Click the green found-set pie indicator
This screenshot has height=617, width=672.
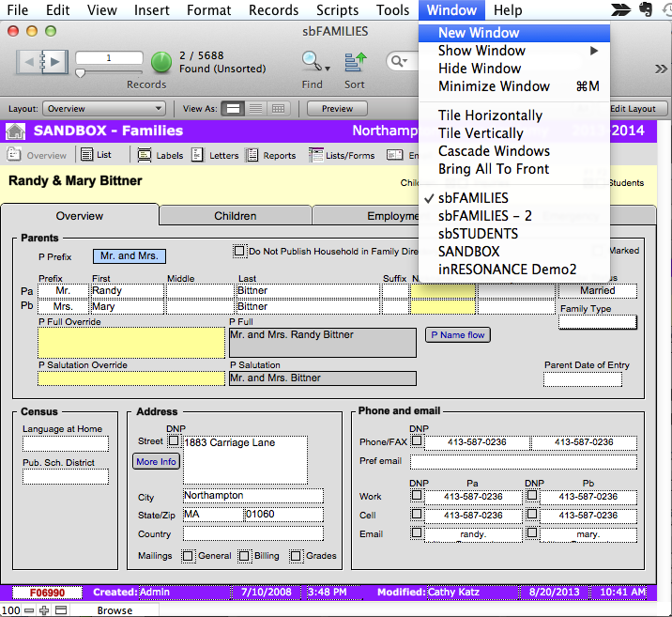(x=161, y=63)
